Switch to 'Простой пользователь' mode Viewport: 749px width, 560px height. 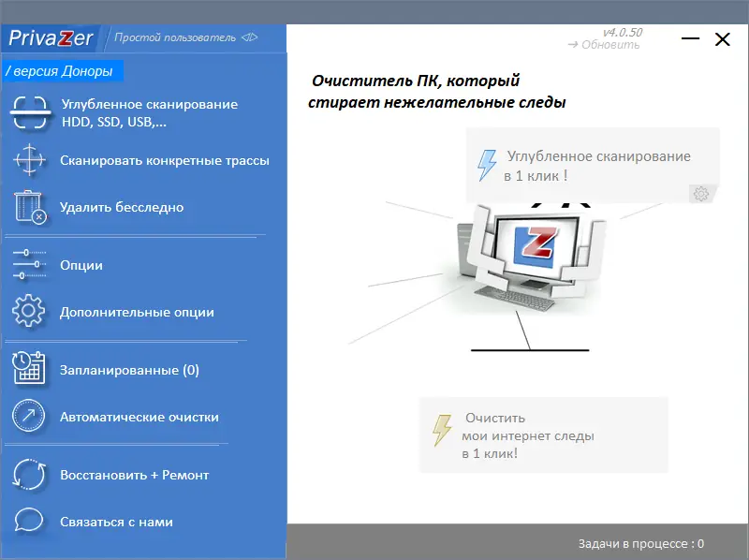coord(177,39)
